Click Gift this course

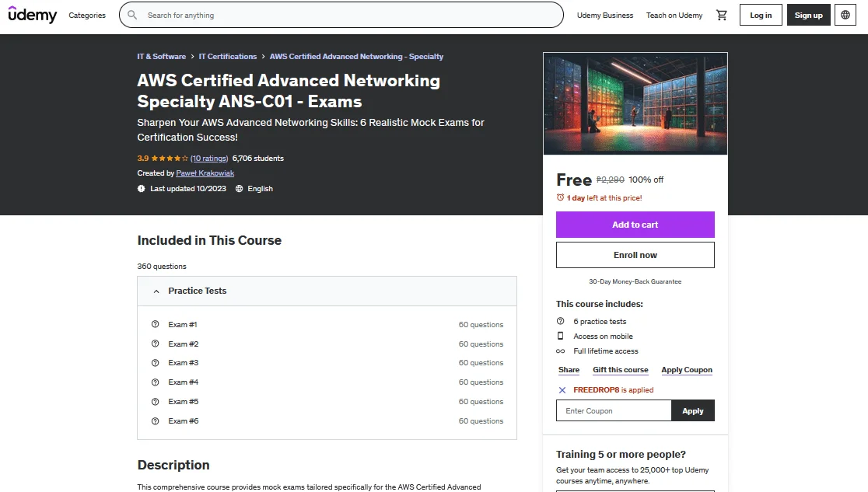pos(620,370)
